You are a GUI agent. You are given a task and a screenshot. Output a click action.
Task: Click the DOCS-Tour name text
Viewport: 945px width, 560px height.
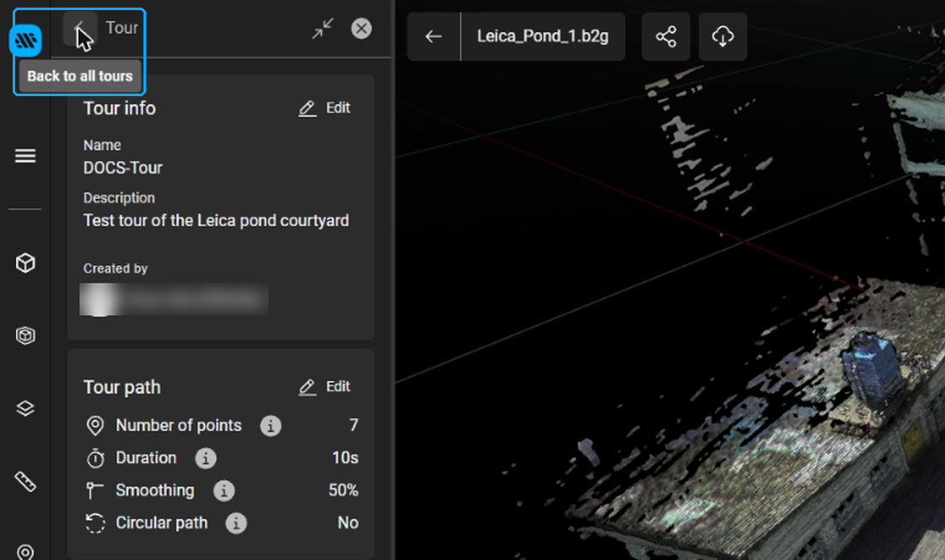123,168
